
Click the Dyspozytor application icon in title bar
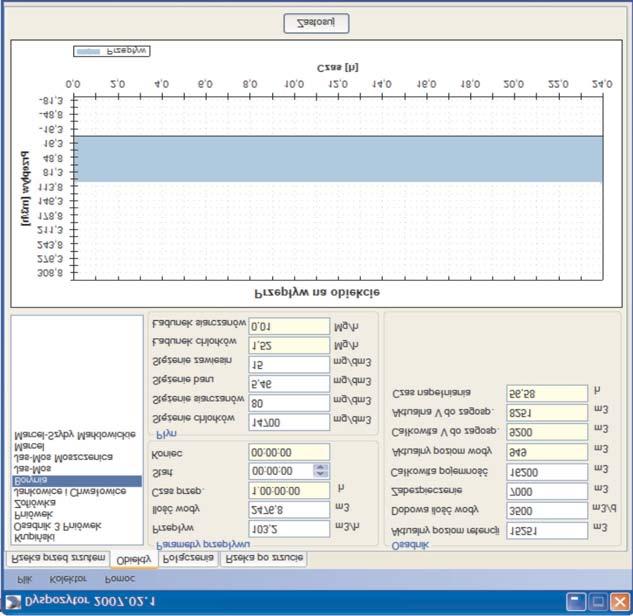pos(13,602)
